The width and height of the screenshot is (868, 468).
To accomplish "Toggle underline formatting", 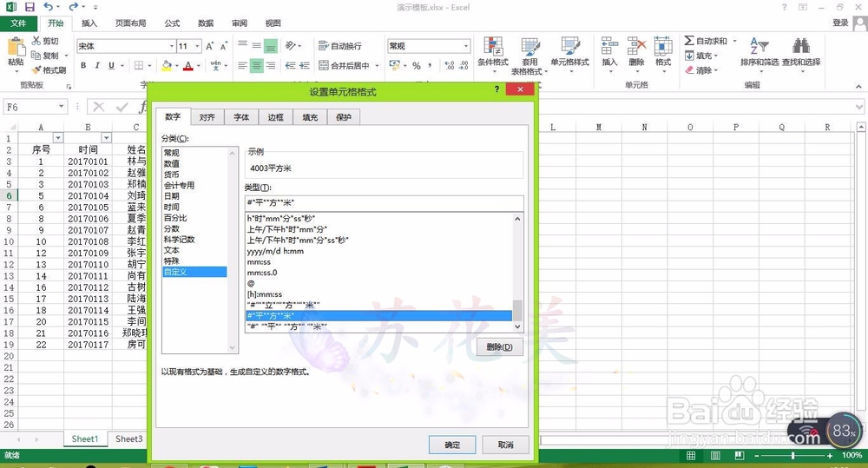I will pyautogui.click(x=111, y=65).
